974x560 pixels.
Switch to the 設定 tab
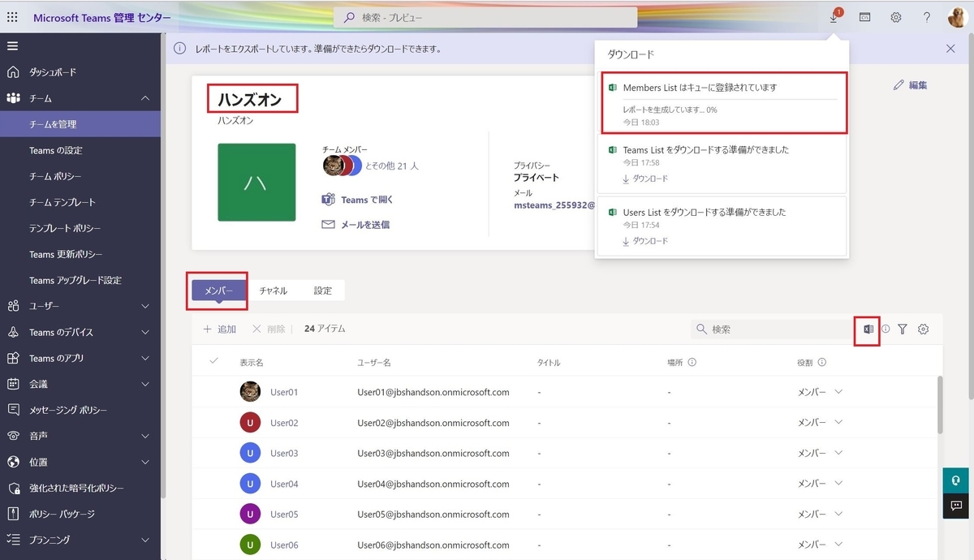click(322, 291)
